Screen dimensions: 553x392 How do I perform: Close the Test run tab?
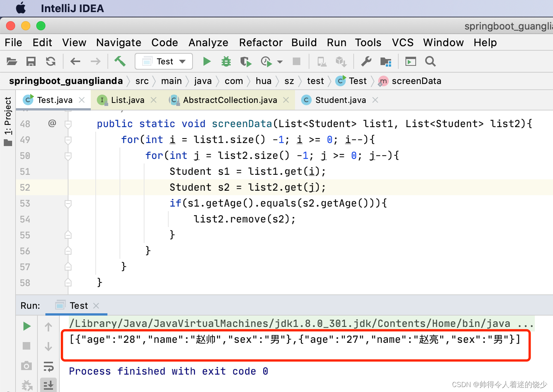pyautogui.click(x=96, y=306)
